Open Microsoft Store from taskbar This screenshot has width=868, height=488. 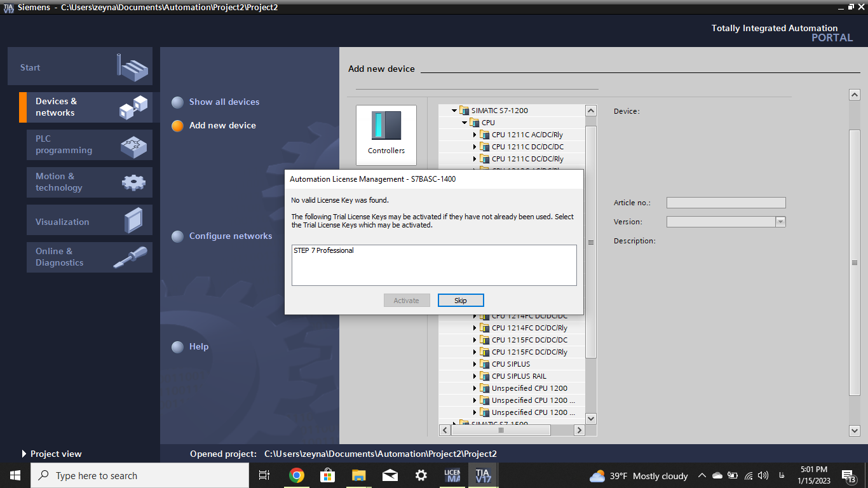click(x=327, y=475)
